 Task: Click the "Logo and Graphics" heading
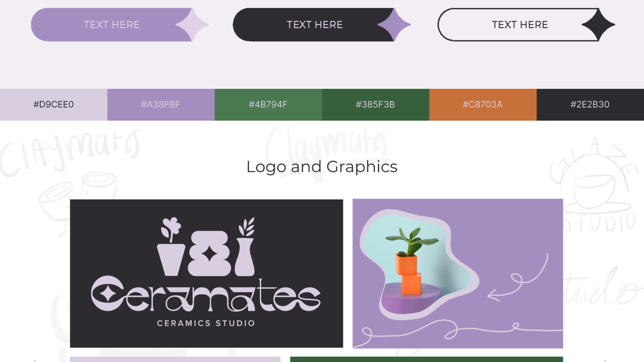322,167
